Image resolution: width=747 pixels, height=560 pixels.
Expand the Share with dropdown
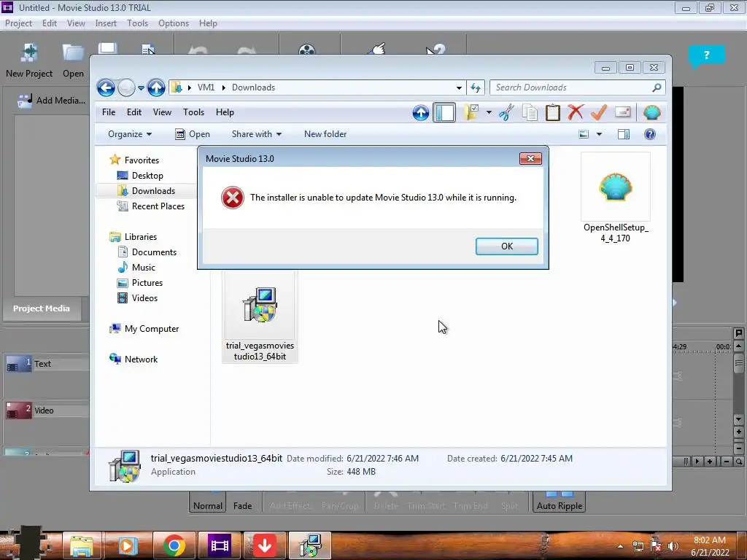pos(256,134)
